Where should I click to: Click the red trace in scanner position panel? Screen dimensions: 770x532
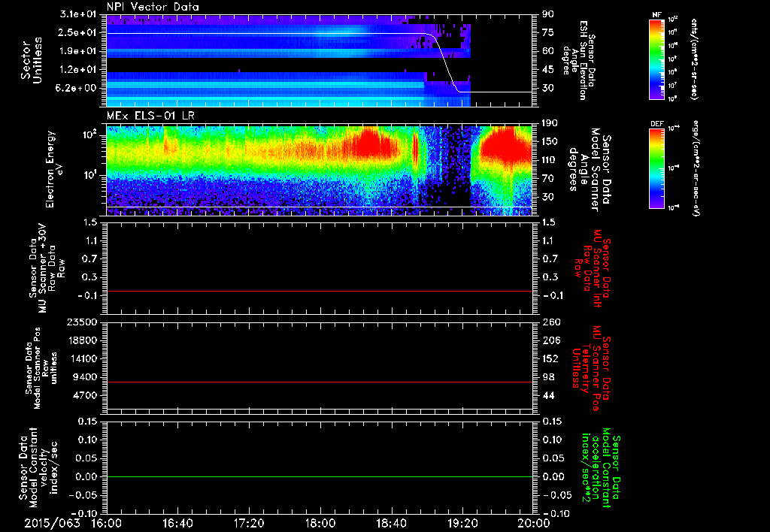coord(320,382)
